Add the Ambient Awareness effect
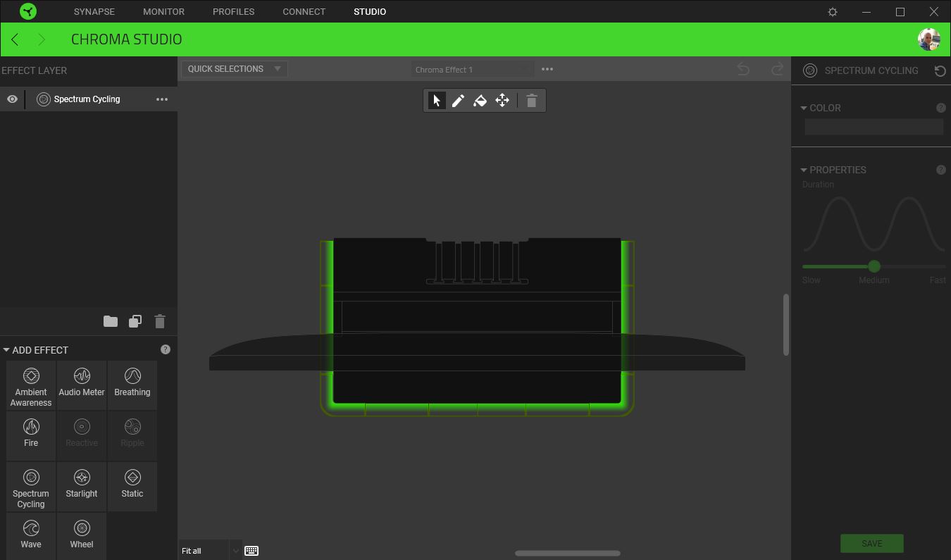951x560 pixels. coord(31,385)
